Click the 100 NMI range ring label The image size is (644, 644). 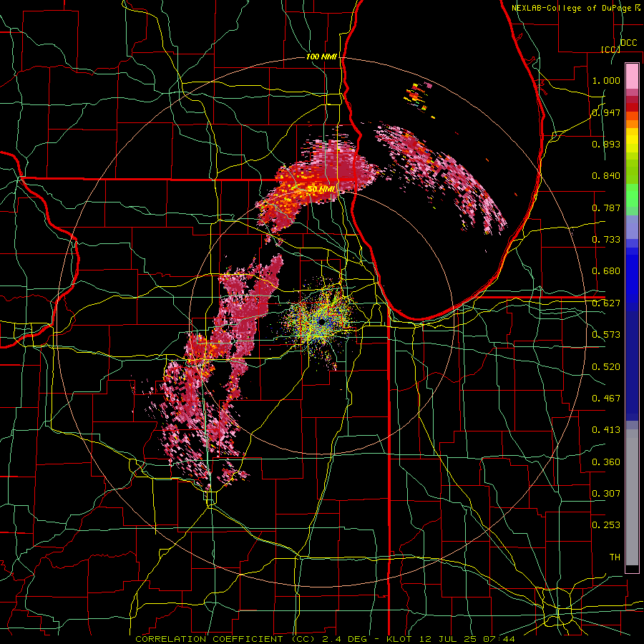[321, 57]
